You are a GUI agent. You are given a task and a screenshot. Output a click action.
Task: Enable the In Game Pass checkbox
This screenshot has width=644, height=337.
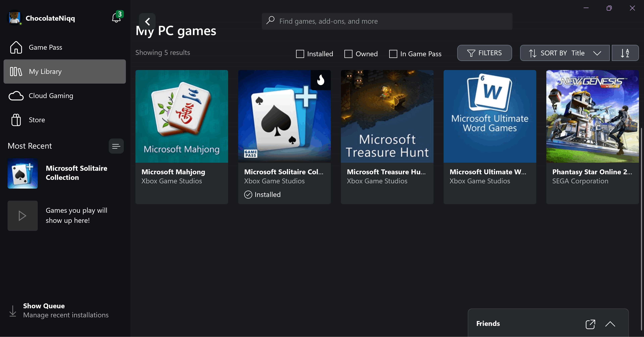coord(393,54)
